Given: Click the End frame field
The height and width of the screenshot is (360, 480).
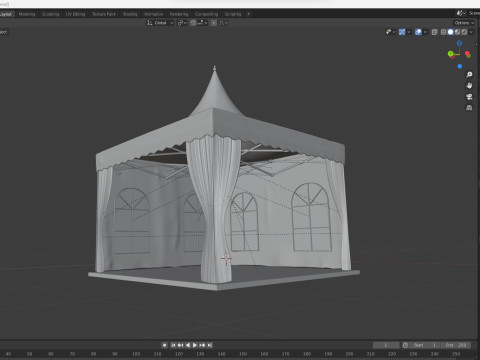Looking at the screenshot, I should tap(456, 345).
